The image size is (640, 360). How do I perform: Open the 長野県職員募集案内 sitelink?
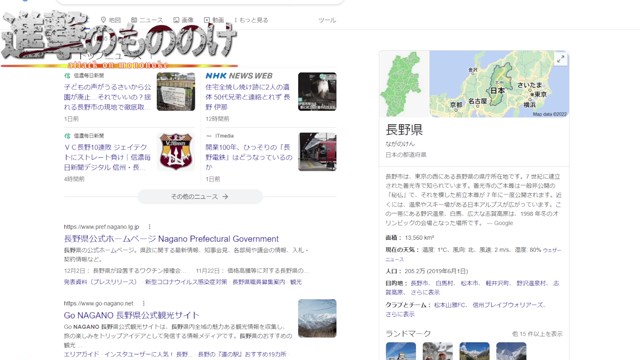pos(258,282)
